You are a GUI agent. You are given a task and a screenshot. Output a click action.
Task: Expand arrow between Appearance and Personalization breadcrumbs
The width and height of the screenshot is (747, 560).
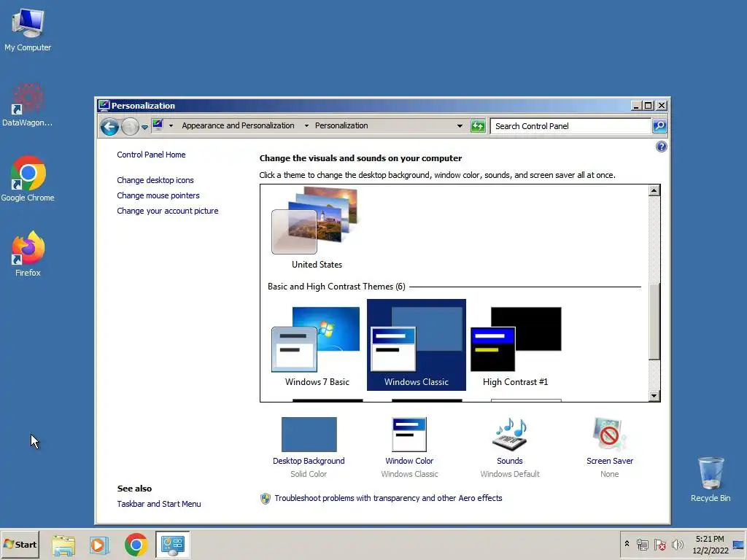point(306,125)
